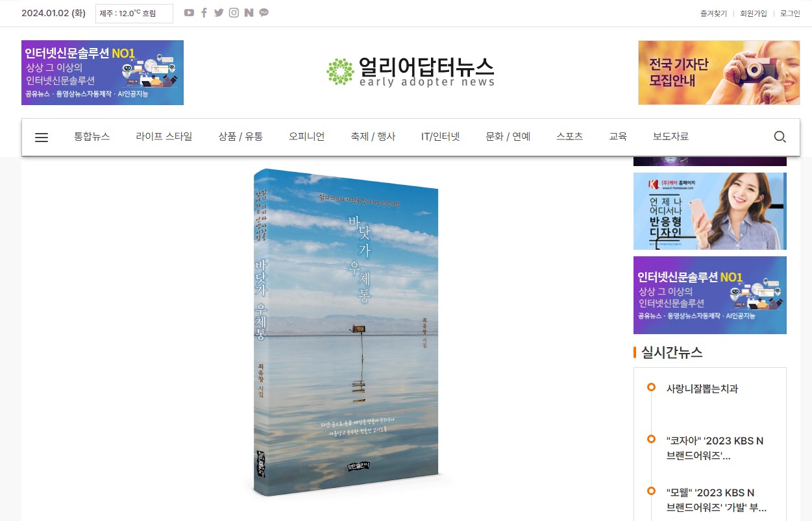Image resolution: width=812 pixels, height=521 pixels.
Task: Click the 즐겨찾기 link
Action: click(x=713, y=14)
